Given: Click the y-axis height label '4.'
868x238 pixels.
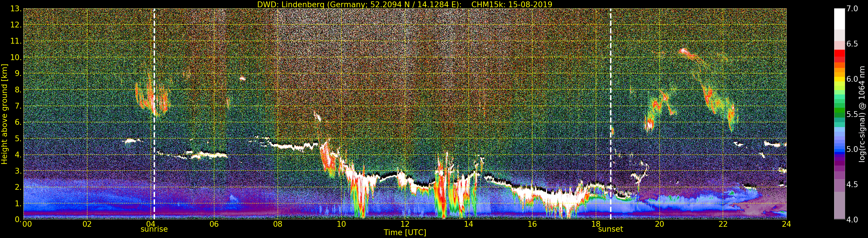Looking at the screenshot, I should [18, 155].
